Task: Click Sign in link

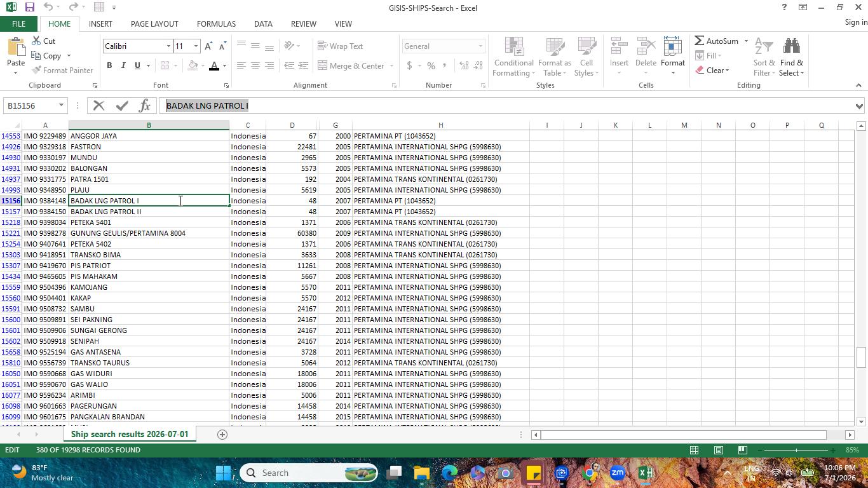Action: tap(856, 22)
